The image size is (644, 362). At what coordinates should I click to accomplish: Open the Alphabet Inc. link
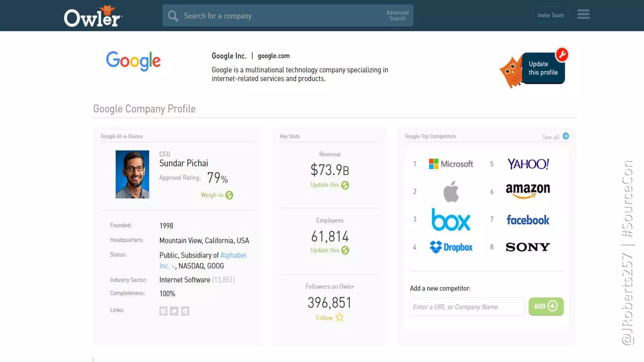[x=233, y=255]
